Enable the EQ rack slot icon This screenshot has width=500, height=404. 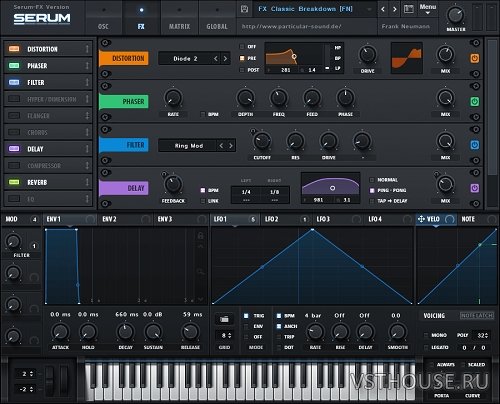[x=14, y=199]
